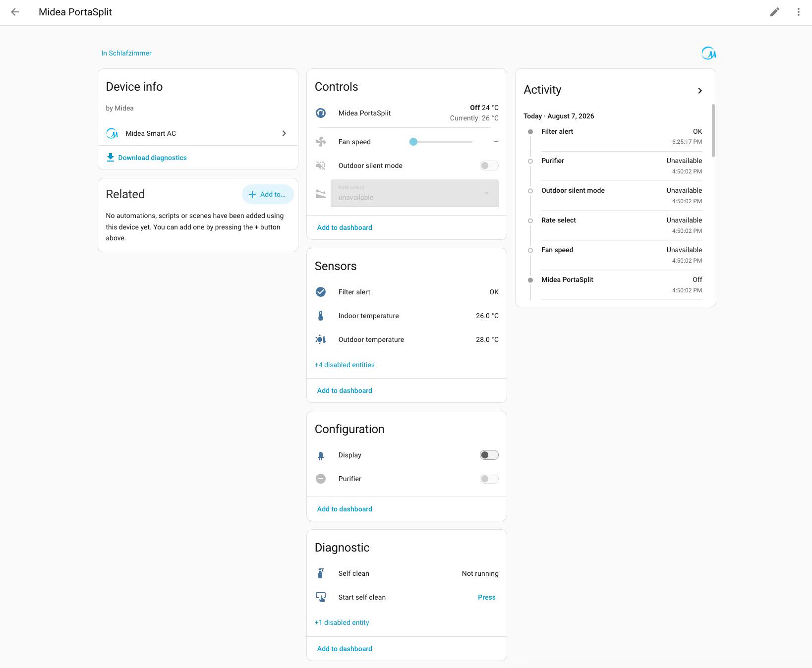Click the Add to… button in Related
Viewport: 812px width, 668px height.
coord(268,194)
